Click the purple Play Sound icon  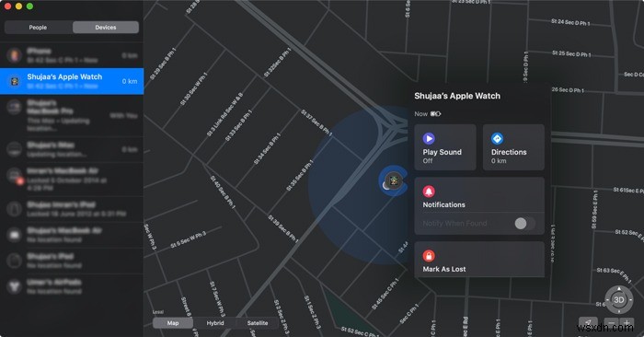click(x=429, y=138)
